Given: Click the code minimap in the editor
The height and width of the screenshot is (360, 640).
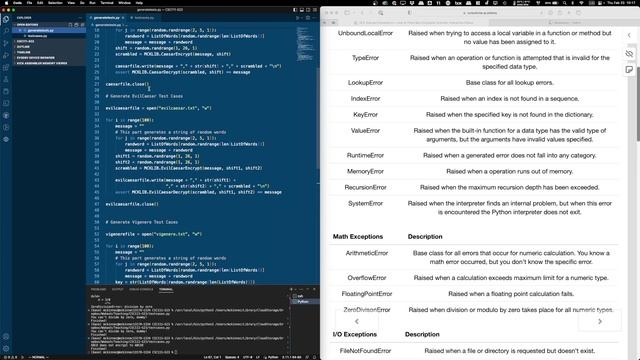Looking at the screenshot, I should click(x=305, y=44).
